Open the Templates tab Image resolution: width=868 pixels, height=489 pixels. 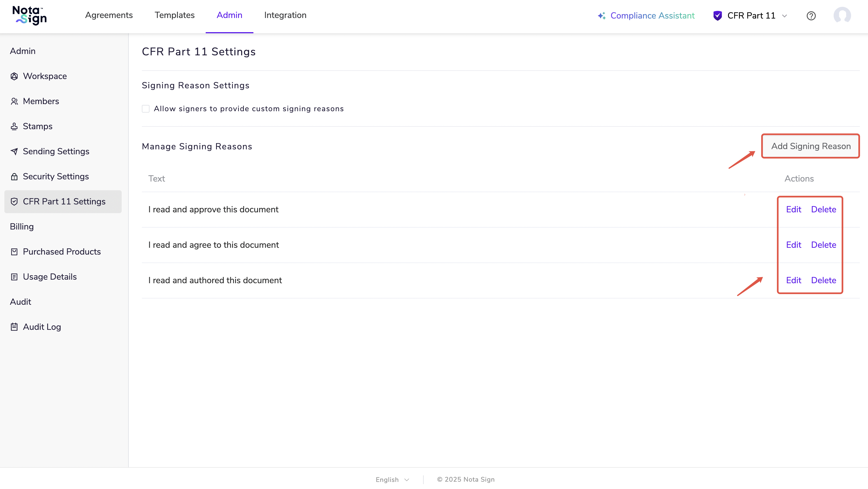point(175,16)
